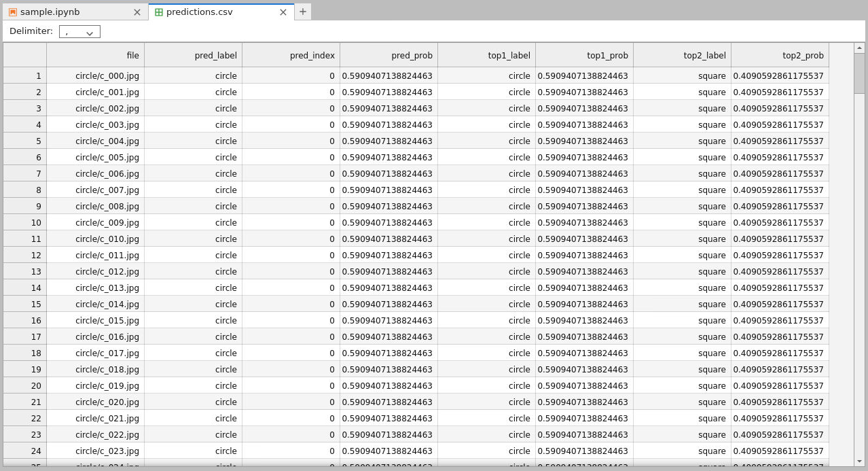Select row number 10 header
Viewport: 868px width, 471px height.
click(25, 223)
